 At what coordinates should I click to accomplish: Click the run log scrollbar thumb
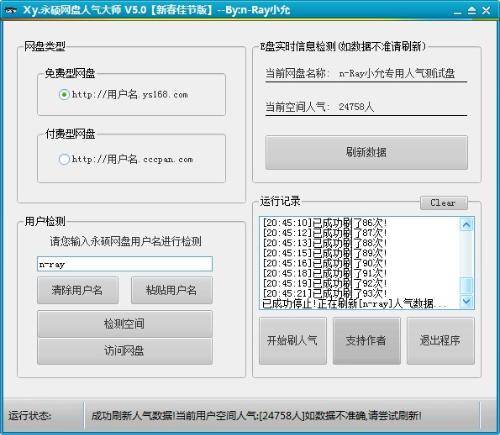(x=467, y=285)
